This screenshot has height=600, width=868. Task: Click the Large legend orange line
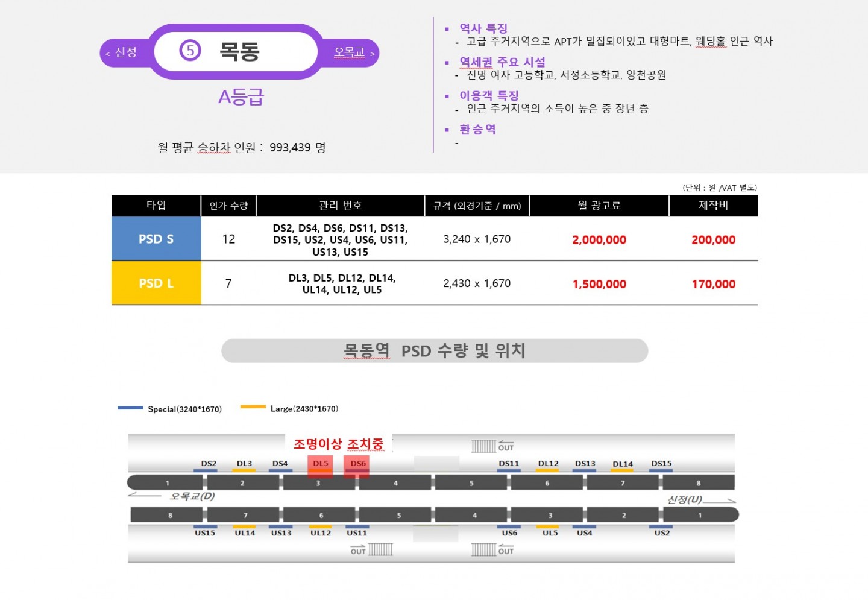click(x=253, y=407)
